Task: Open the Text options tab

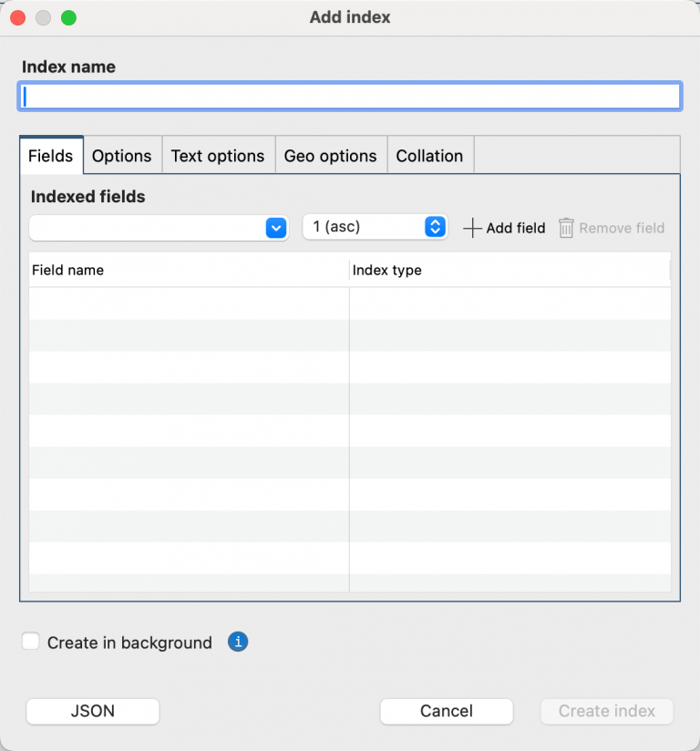Action: point(218,155)
